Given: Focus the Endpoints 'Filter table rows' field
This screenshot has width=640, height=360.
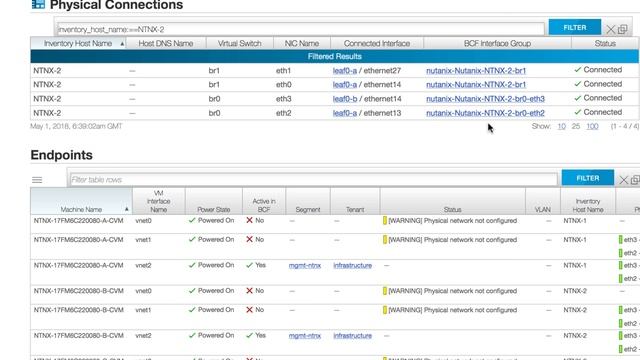Looking at the screenshot, I should pos(313,180).
